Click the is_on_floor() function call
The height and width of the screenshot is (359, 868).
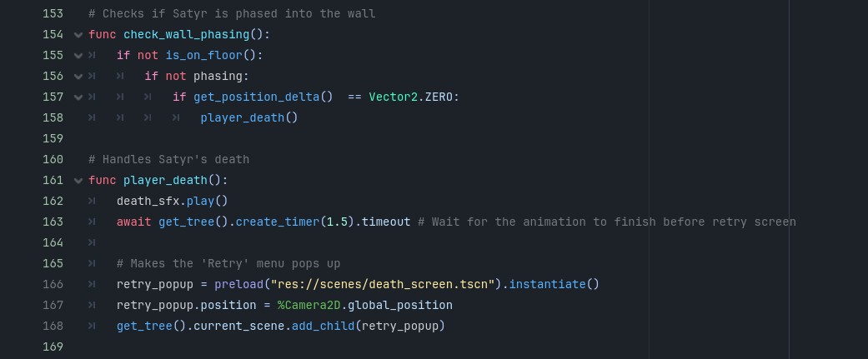(210, 56)
